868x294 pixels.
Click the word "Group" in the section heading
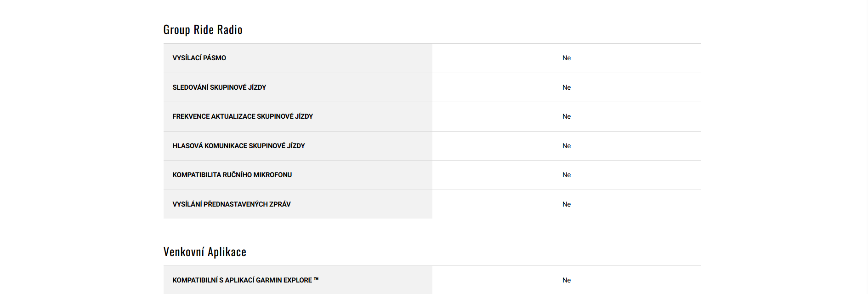pyautogui.click(x=176, y=30)
